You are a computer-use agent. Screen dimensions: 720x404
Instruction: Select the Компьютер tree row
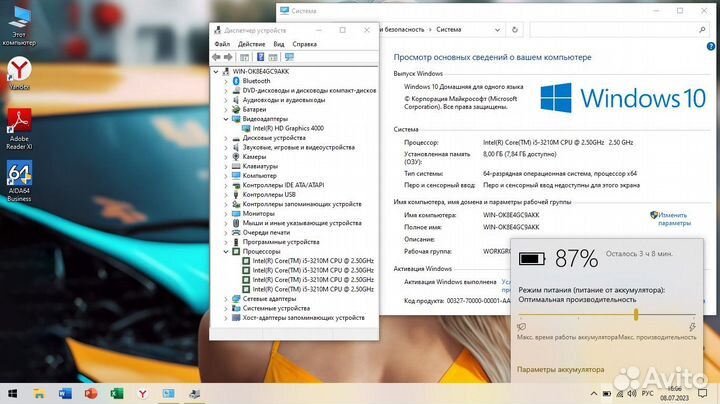coord(259,176)
